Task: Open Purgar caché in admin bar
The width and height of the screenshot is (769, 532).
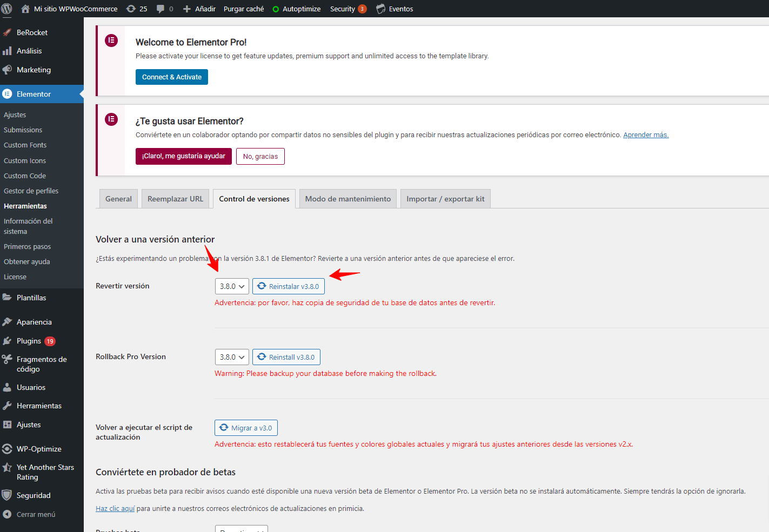Action: click(244, 9)
